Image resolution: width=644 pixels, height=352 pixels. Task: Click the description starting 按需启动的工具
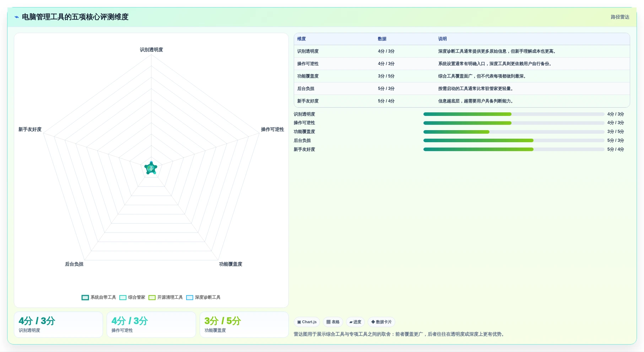pos(476,89)
